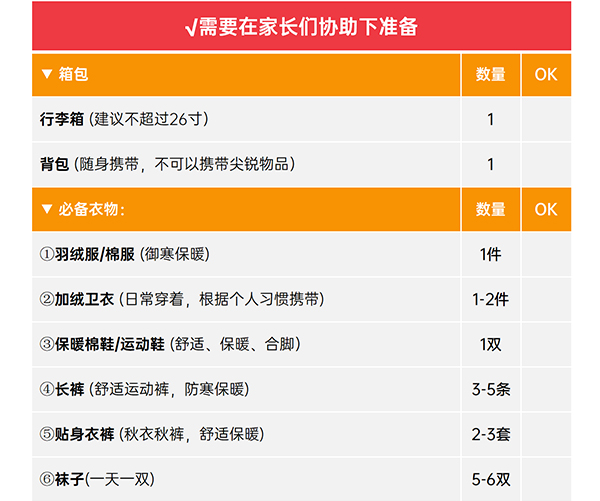Click the circled number ③ before 保暖棉鞋/运动鞋
The image size is (600, 501).
(46, 344)
